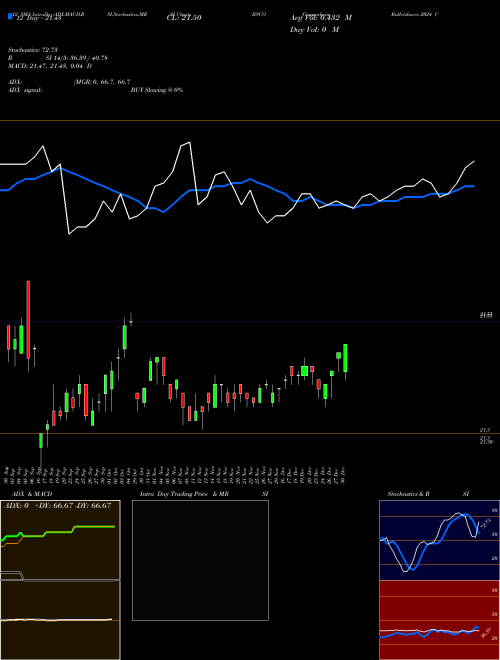The image size is (500, 660).
Task: Click the 'Stochastics & R' panel title
Action: 408,494
